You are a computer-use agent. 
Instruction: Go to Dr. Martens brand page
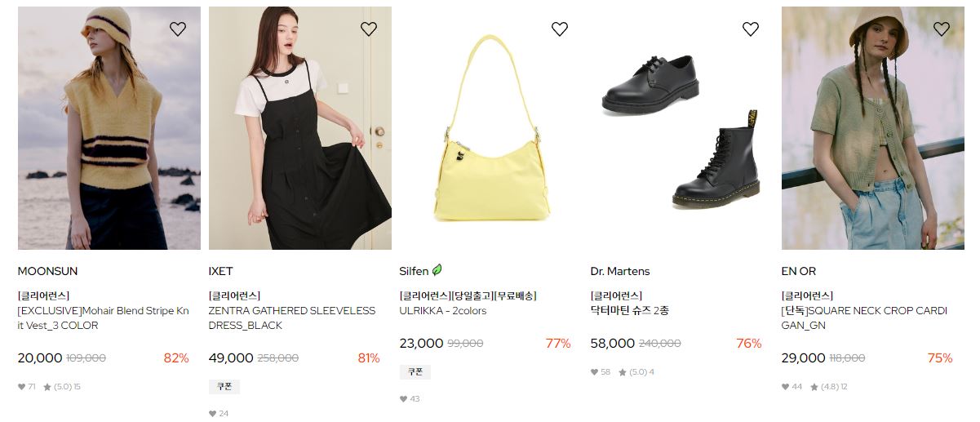click(x=620, y=271)
